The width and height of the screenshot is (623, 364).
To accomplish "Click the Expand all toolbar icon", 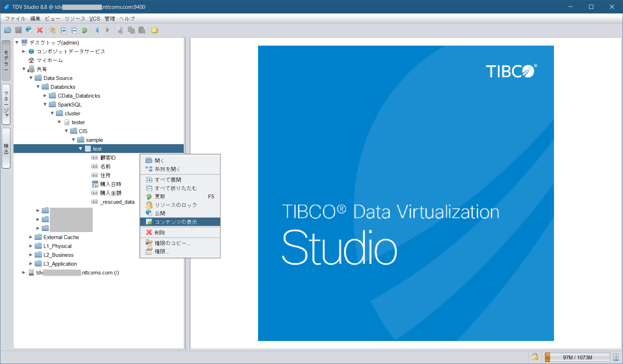I will tap(64, 30).
